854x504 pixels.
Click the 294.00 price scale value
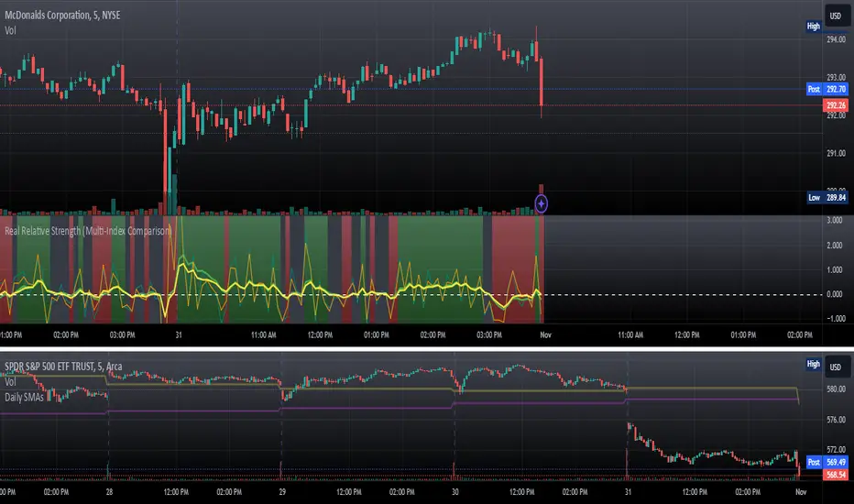(x=836, y=39)
